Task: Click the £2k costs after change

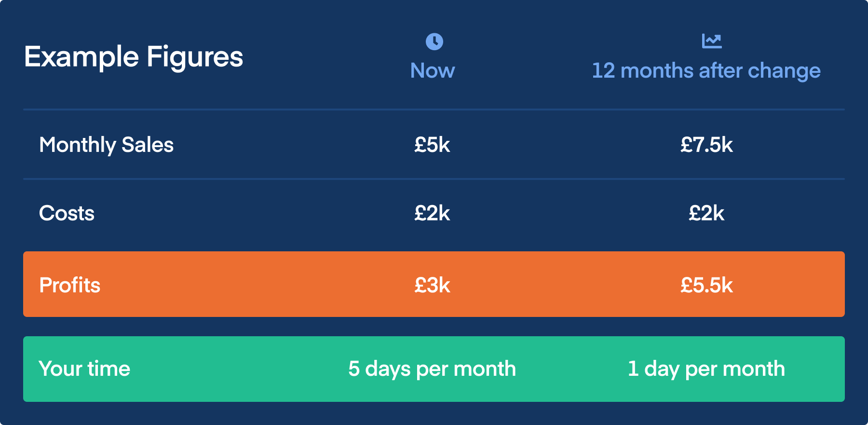Action: tap(706, 213)
